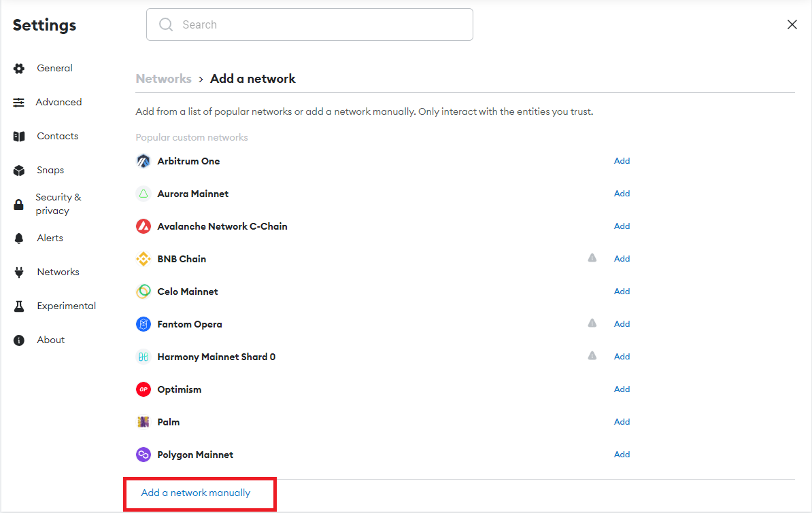Go to Security & privacy settings
This screenshot has width=812, height=513.
[58, 204]
